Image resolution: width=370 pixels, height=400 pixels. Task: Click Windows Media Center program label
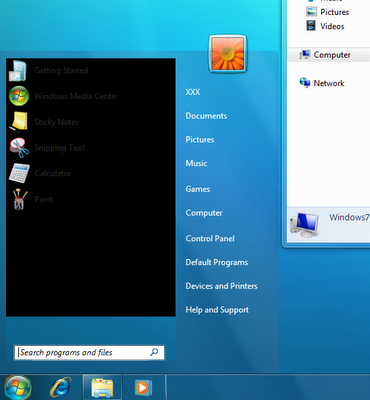(76, 96)
